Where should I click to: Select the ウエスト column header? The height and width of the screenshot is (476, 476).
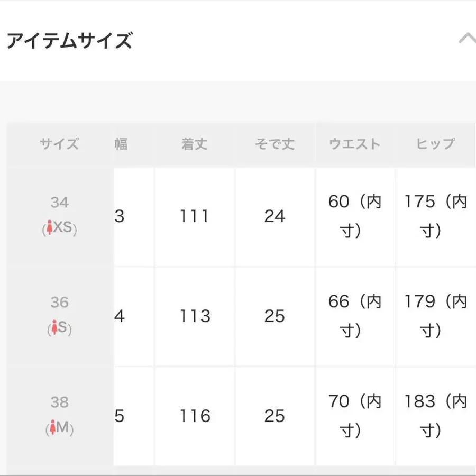354,144
